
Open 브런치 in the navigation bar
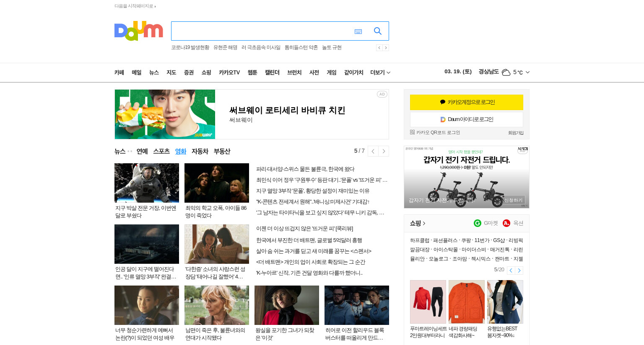pyautogui.click(x=294, y=72)
